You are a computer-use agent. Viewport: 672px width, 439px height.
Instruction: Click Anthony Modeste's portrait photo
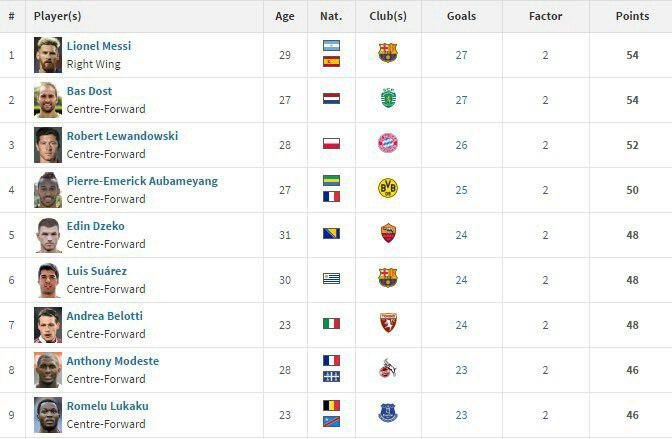pos(48,370)
